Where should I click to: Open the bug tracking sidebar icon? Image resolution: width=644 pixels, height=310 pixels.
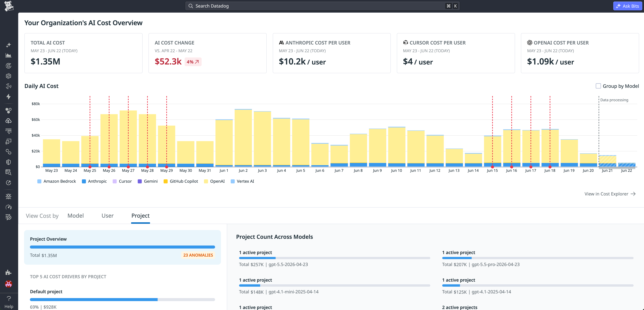click(x=9, y=196)
